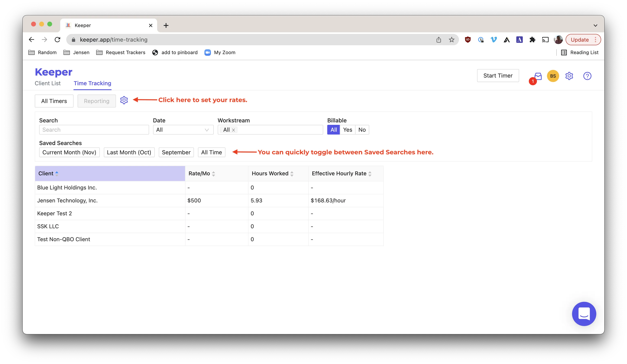Set Billable filter to No
This screenshot has width=627, height=364.
pyautogui.click(x=362, y=130)
